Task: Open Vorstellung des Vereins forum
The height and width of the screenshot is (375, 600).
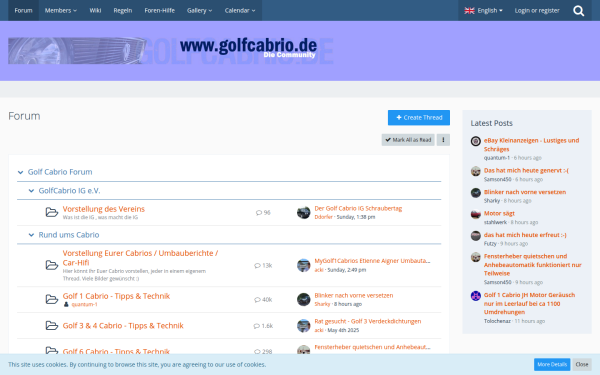Action: pyautogui.click(x=104, y=209)
